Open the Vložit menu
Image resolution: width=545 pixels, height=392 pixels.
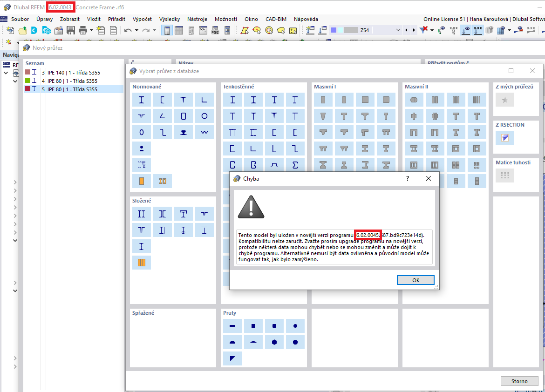(x=94, y=19)
